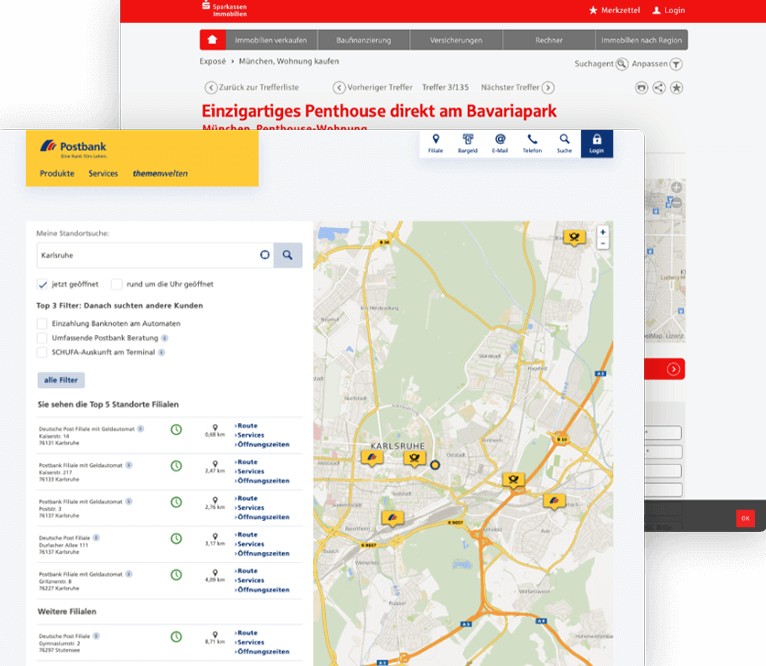Show info for Umfassende Postbank Beratung
The image size is (766, 666).
click(x=165, y=338)
